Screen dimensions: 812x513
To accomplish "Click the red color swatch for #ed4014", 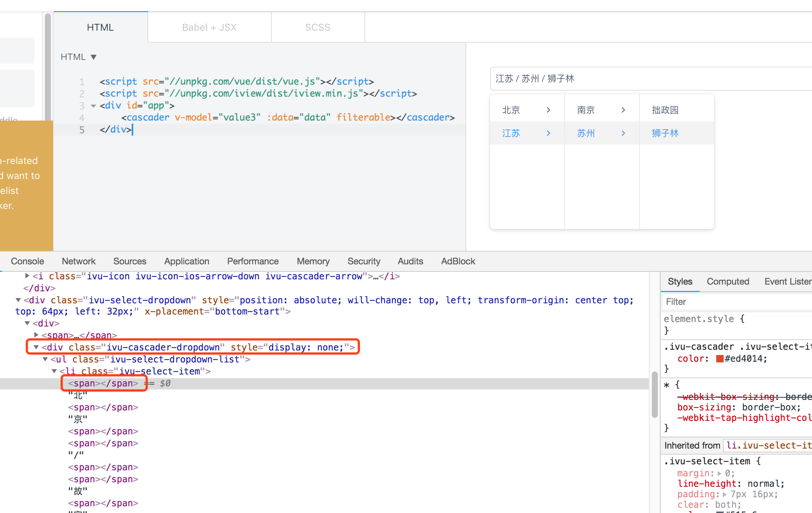I will point(719,358).
